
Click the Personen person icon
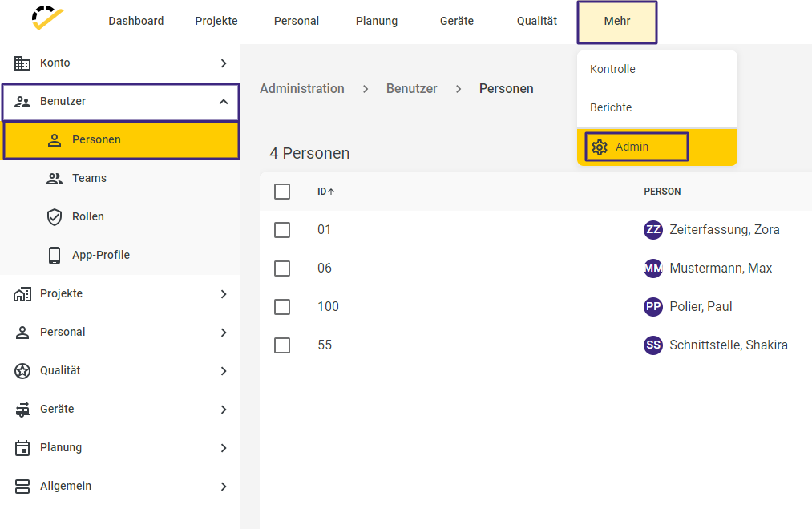(55, 139)
